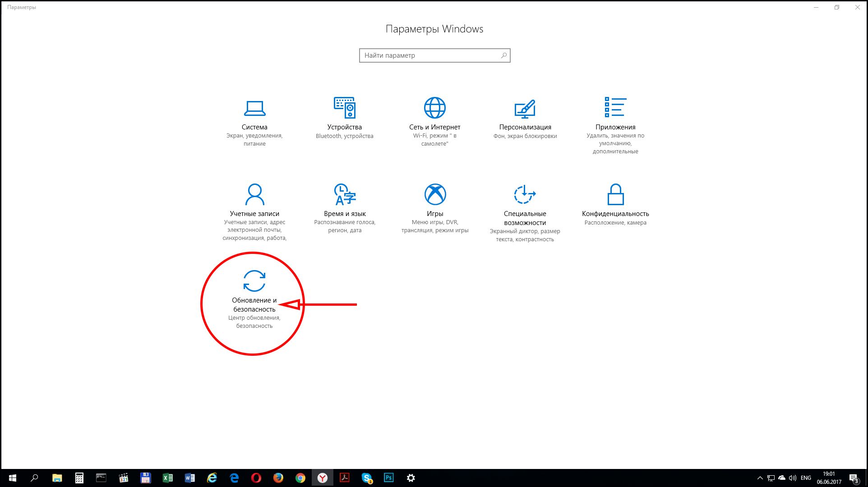Open Персонализация settings icon
Screen dimensions: 868x487
525,109
